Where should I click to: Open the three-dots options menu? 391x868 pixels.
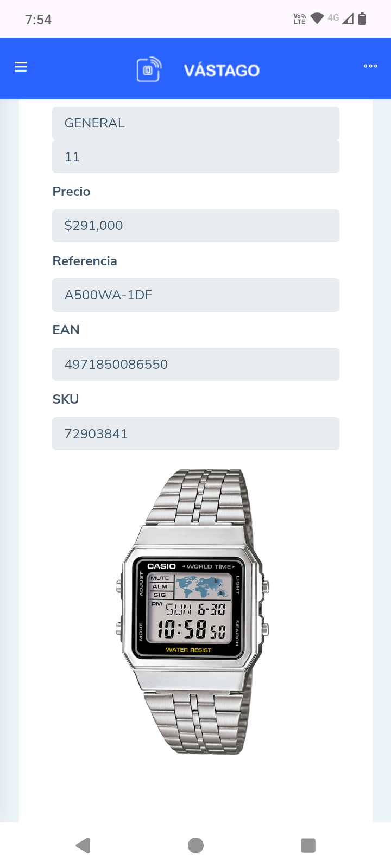tap(370, 66)
